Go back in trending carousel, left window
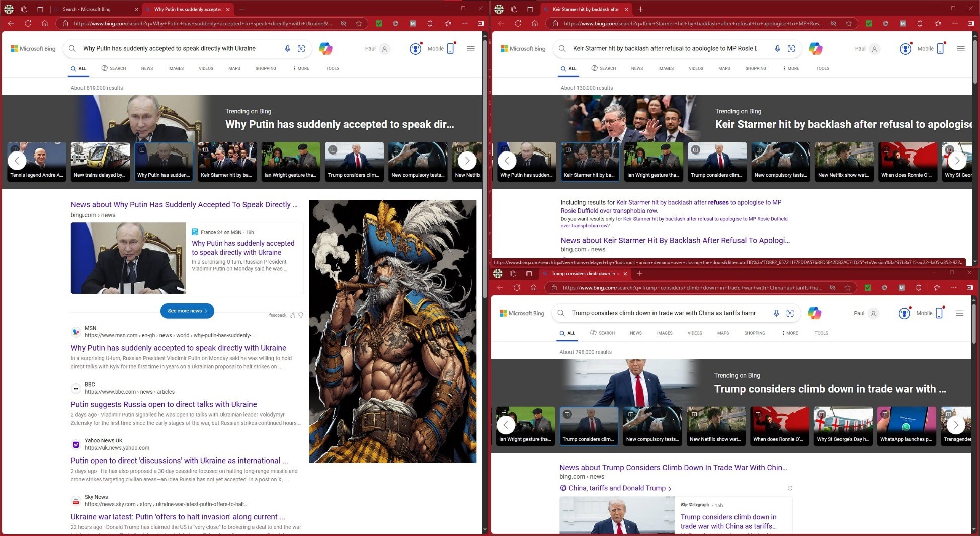Viewport: 980px width, 536px height. [17, 161]
